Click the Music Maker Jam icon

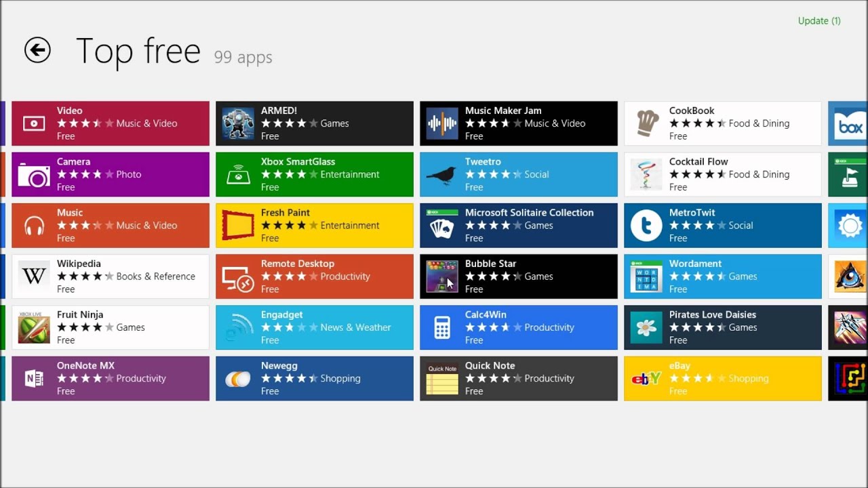click(x=442, y=123)
